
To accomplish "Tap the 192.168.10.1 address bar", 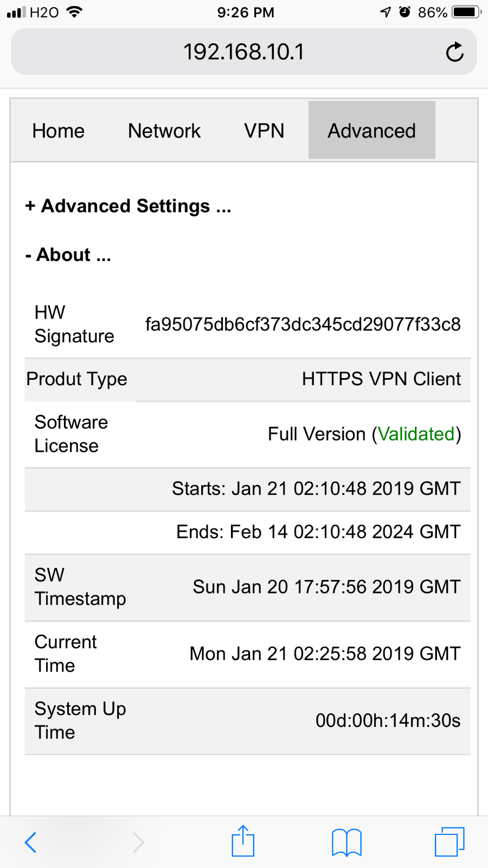I will [244, 52].
